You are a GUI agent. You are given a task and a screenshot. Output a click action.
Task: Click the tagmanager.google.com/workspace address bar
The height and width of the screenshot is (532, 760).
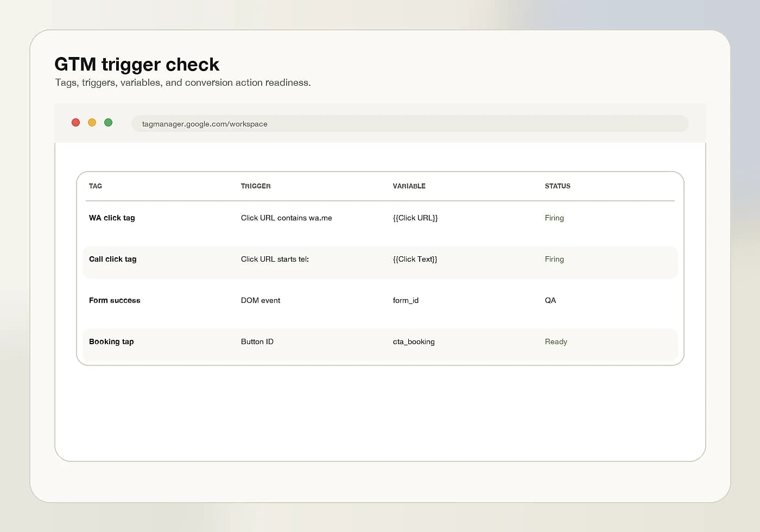(x=410, y=124)
